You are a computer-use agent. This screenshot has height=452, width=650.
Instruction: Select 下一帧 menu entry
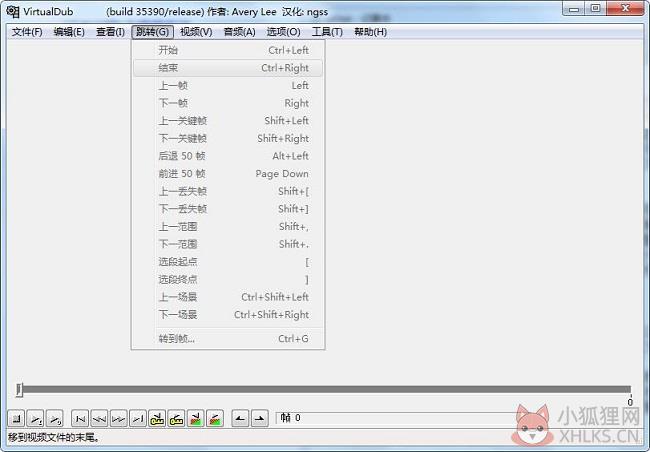pyautogui.click(x=228, y=103)
